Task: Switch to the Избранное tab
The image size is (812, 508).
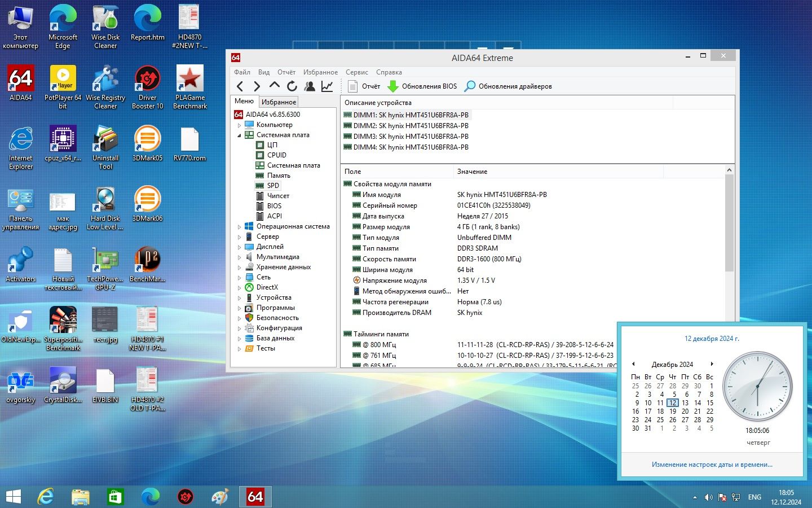Action: (279, 102)
